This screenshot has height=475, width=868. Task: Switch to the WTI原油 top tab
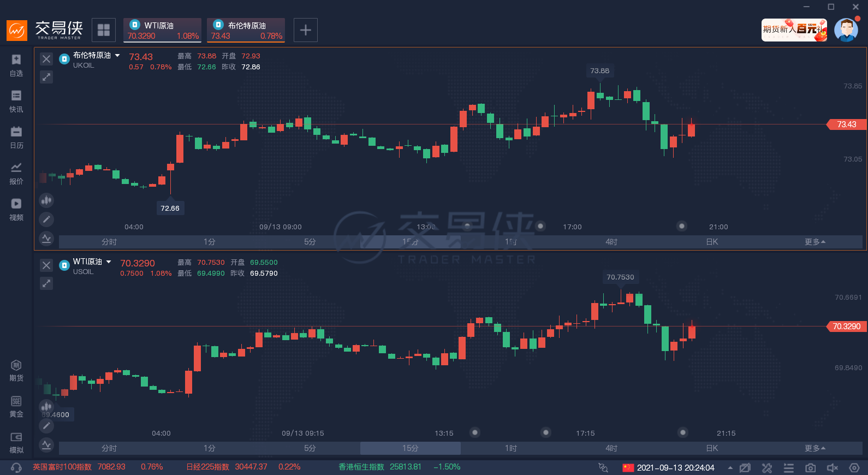[x=163, y=30]
